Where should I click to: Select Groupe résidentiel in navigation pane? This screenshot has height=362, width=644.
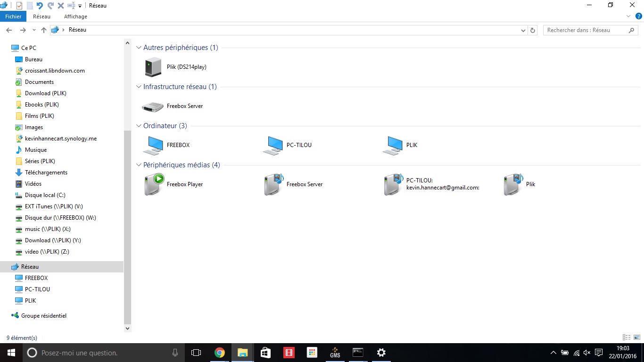tap(44, 316)
